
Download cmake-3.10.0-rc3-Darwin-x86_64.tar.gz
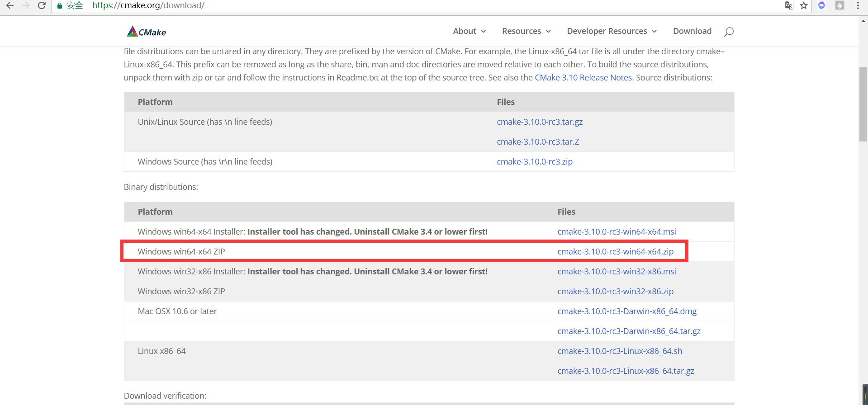(629, 331)
